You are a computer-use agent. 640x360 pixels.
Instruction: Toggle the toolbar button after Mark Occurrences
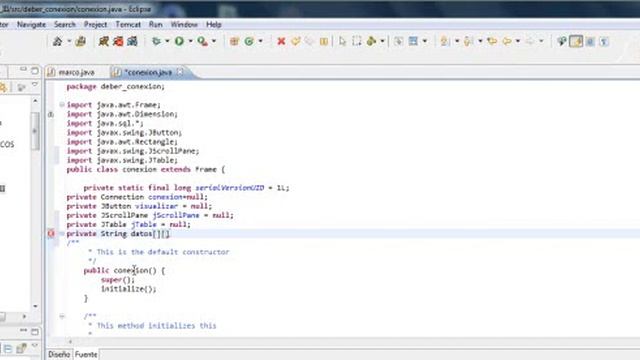tap(590, 41)
